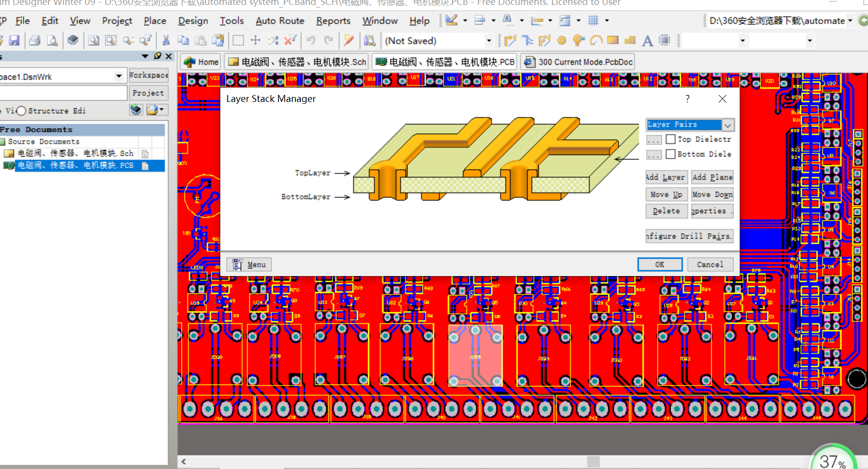Select the Place Polygon Plane tool
The height and width of the screenshot is (469, 868).
(630, 40)
